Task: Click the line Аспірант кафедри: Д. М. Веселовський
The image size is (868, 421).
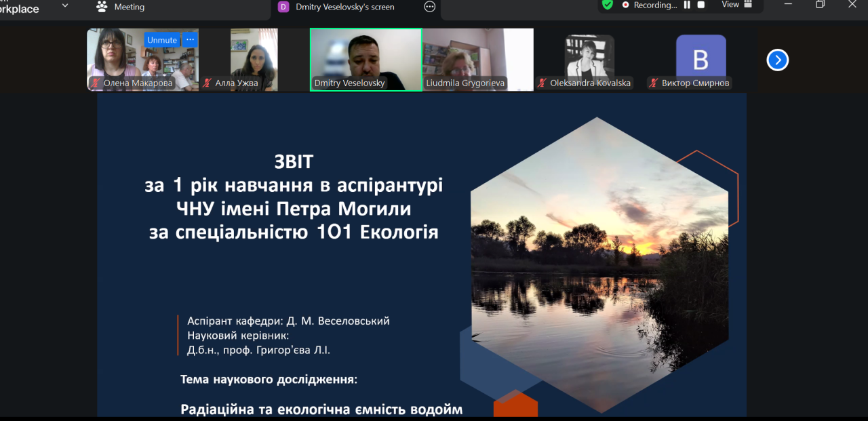Action: point(288,321)
